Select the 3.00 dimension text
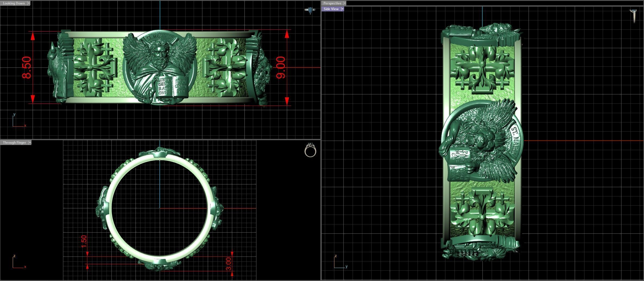 [229, 264]
